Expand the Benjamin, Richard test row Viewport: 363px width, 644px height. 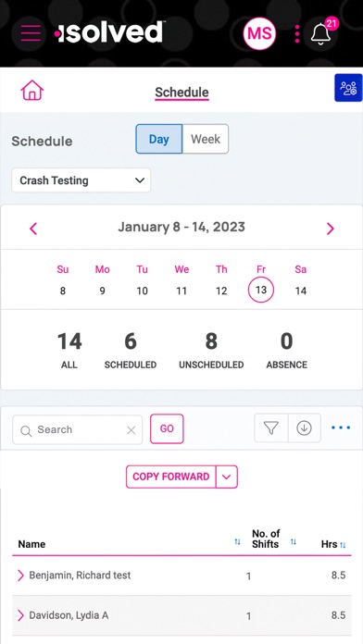click(x=20, y=576)
